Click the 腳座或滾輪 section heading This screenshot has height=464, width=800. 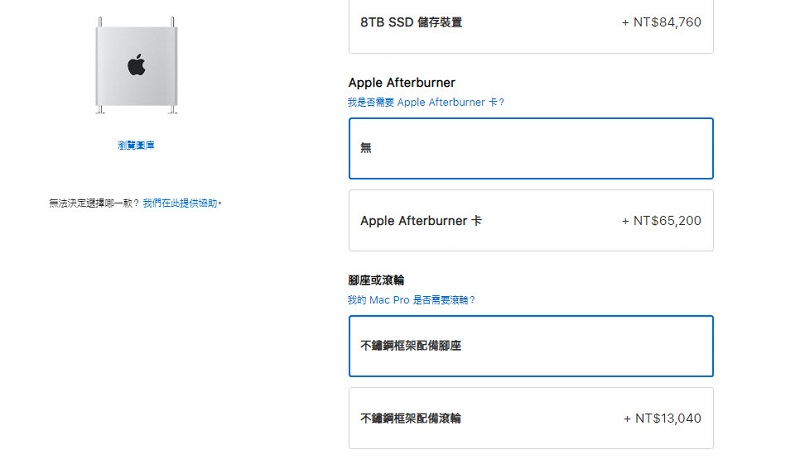(376, 280)
